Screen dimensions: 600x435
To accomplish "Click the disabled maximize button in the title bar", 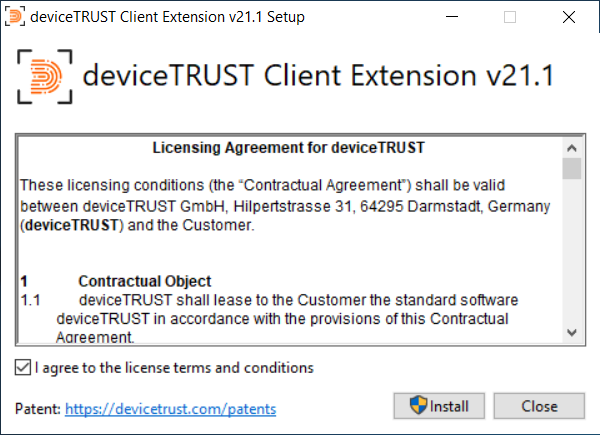I will tap(511, 17).
